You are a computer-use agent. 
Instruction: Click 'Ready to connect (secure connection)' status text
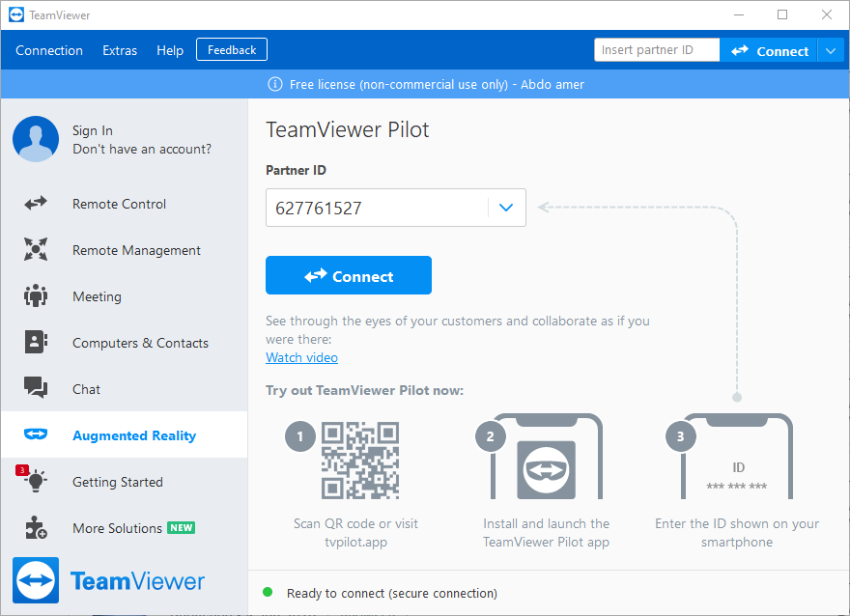392,593
